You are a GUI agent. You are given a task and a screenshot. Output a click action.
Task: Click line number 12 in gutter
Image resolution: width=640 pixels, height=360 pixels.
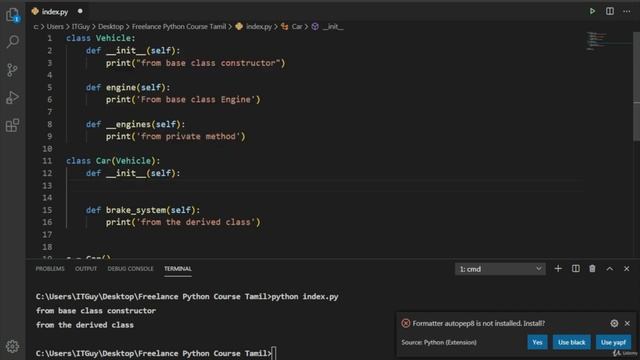[x=47, y=173]
